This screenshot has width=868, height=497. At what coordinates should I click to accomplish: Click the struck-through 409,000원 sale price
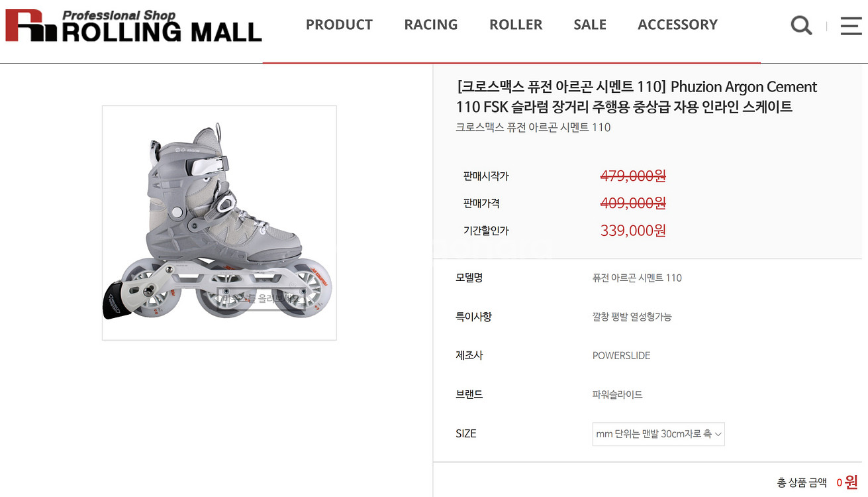pyautogui.click(x=633, y=203)
